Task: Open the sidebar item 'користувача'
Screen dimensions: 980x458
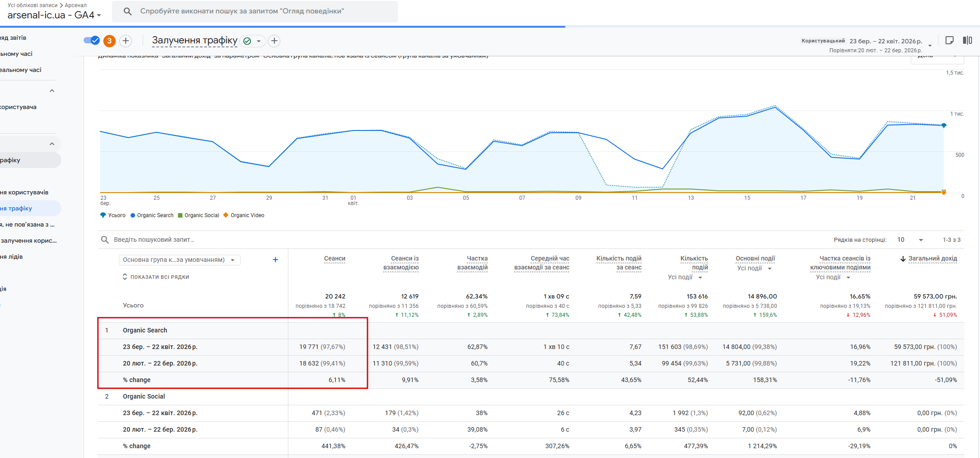Action: tap(18, 107)
